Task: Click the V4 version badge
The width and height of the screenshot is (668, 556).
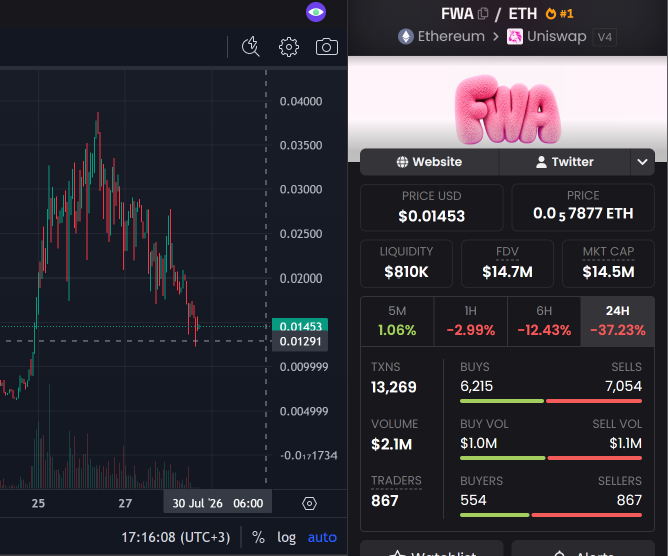Action: coord(605,37)
